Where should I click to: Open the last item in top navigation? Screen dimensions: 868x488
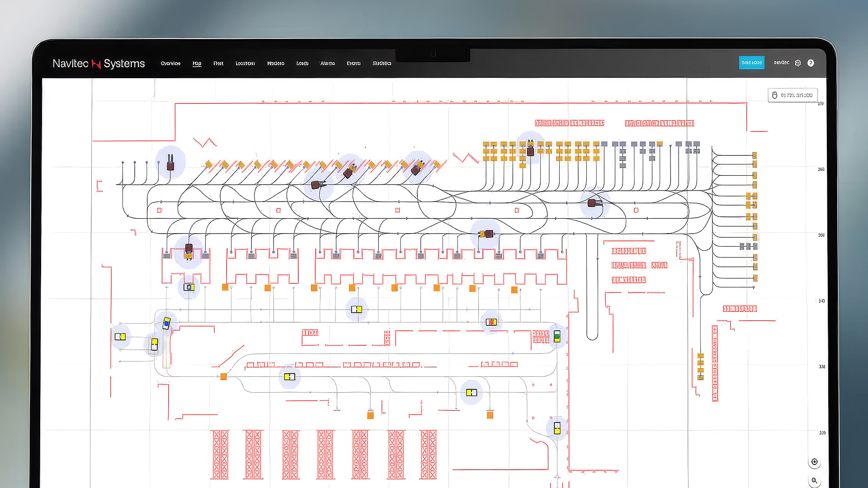coord(382,64)
